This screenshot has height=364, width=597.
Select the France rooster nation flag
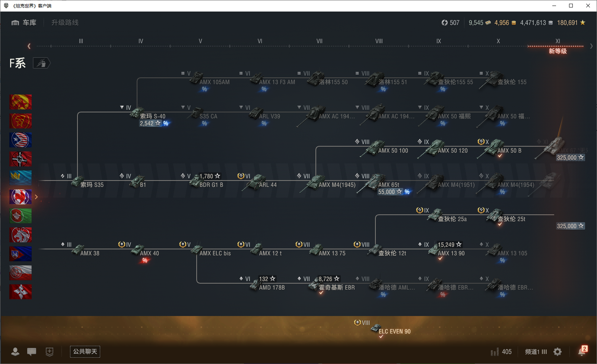pyautogui.click(x=20, y=197)
